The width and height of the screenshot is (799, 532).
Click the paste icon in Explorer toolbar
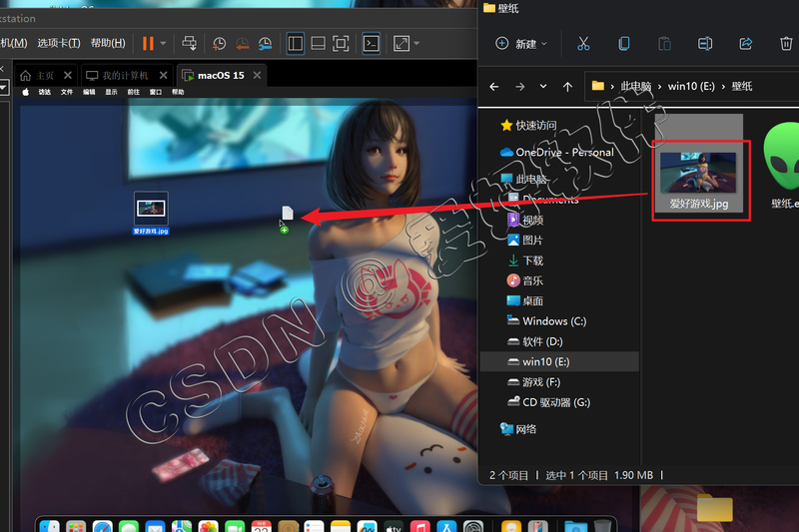click(664, 44)
